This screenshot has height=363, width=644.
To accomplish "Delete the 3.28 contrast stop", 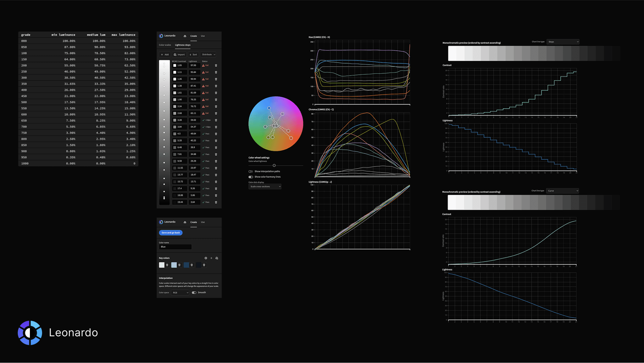I will [216, 120].
